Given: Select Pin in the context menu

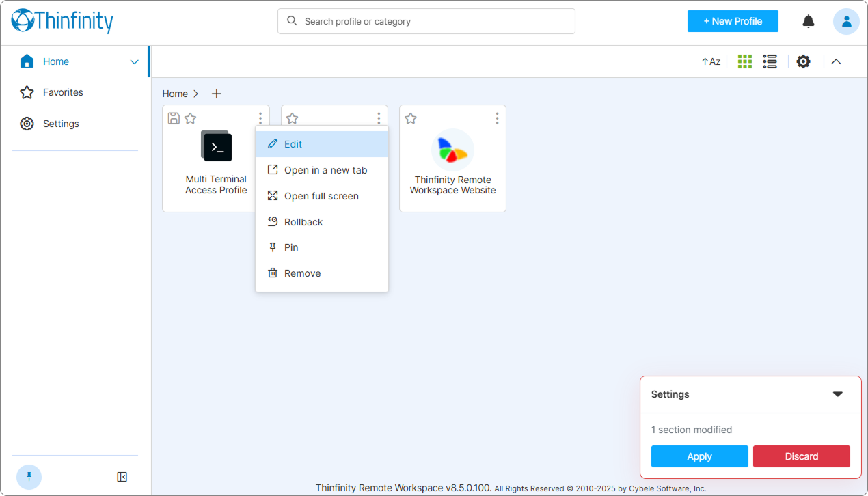Looking at the screenshot, I should pyautogui.click(x=322, y=247).
